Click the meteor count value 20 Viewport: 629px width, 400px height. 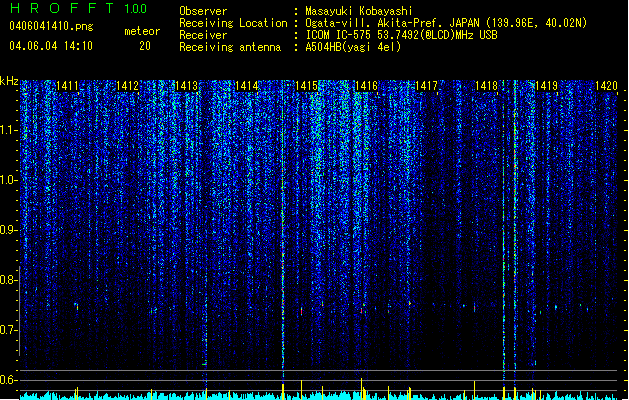[145, 46]
